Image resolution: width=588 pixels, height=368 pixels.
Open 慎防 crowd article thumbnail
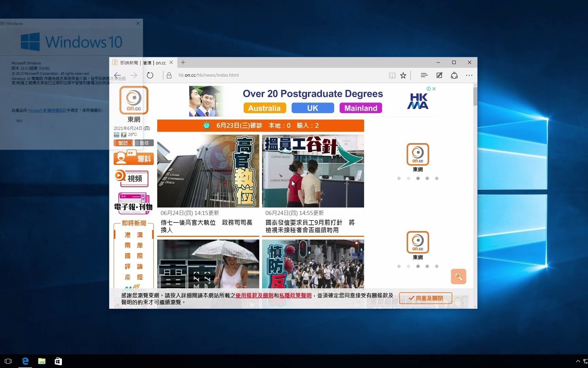coord(313,264)
